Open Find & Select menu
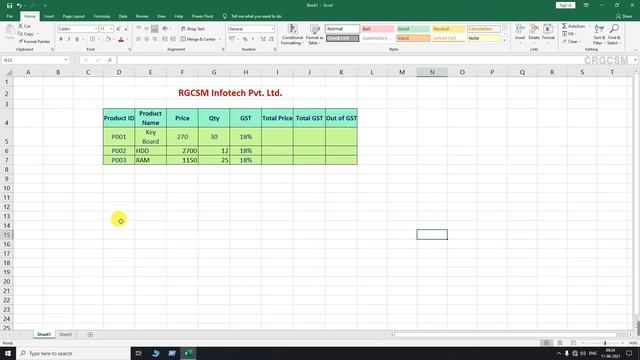Viewport: 640px width, 360px height. pyautogui.click(x=614, y=34)
